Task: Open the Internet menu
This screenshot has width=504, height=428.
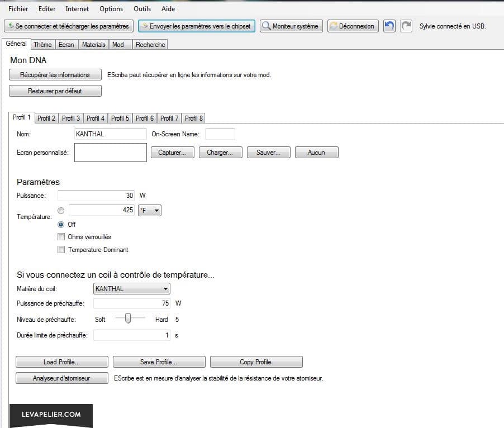Action: point(77,9)
